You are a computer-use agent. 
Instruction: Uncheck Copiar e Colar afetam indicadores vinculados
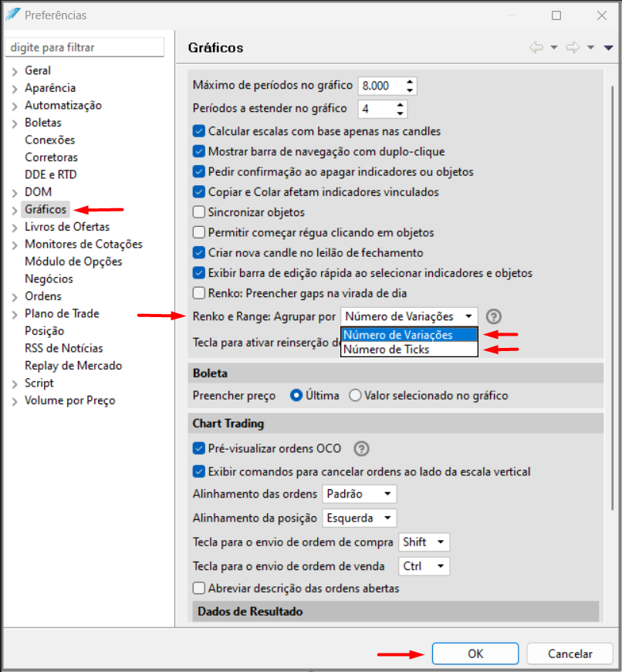pyautogui.click(x=199, y=191)
